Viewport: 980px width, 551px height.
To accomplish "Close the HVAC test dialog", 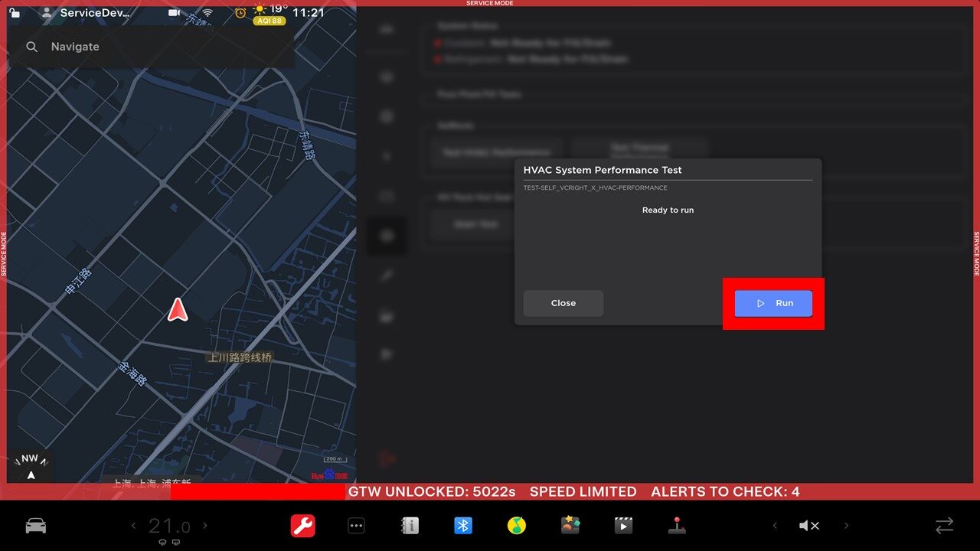I will pos(563,303).
